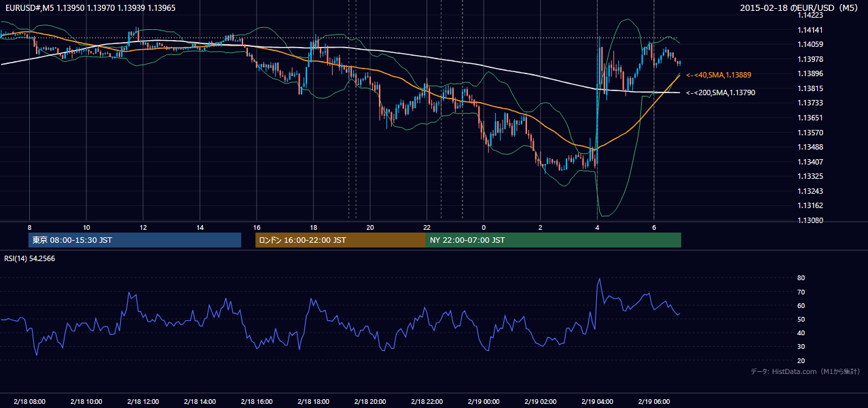The height and width of the screenshot is (408, 868).
Task: Click the 2/18 20:00 date label
Action: [370, 402]
